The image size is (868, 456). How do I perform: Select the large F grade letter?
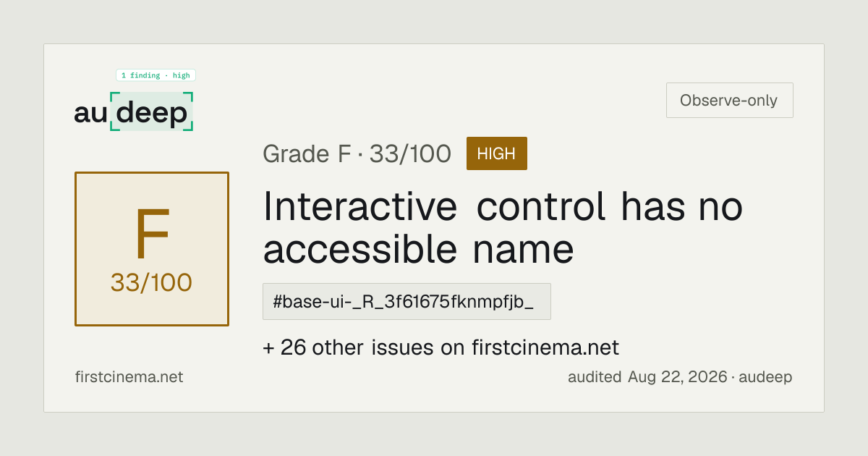tap(152, 235)
